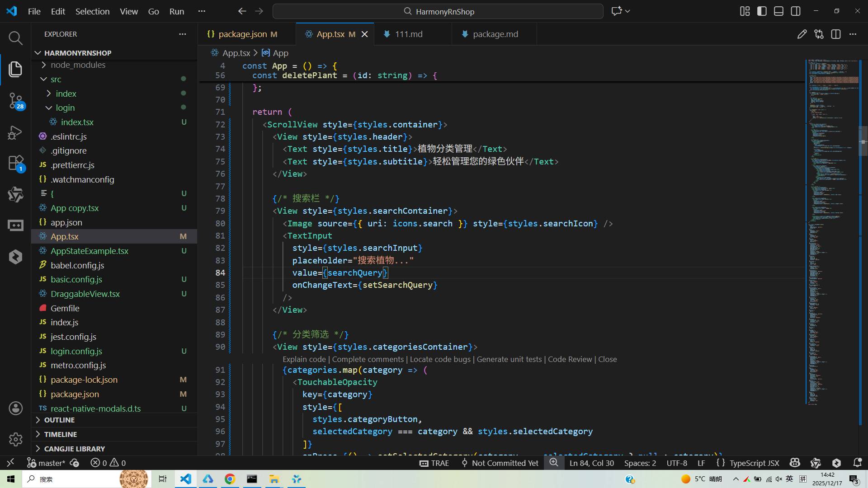This screenshot has height=488, width=868.
Task: Click the Manage gear icon
Action: [15, 439]
